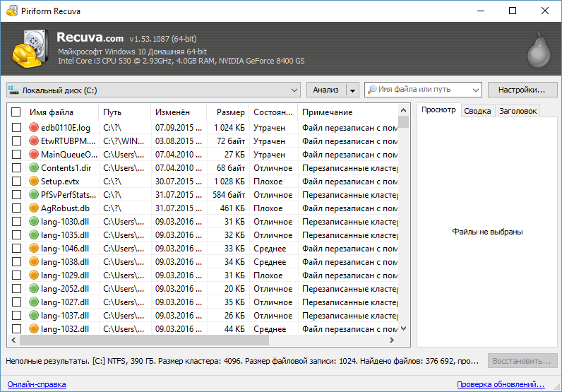Select the checkbox for lang-1030.dll
The height and width of the screenshot is (392, 562).
pyautogui.click(x=16, y=221)
